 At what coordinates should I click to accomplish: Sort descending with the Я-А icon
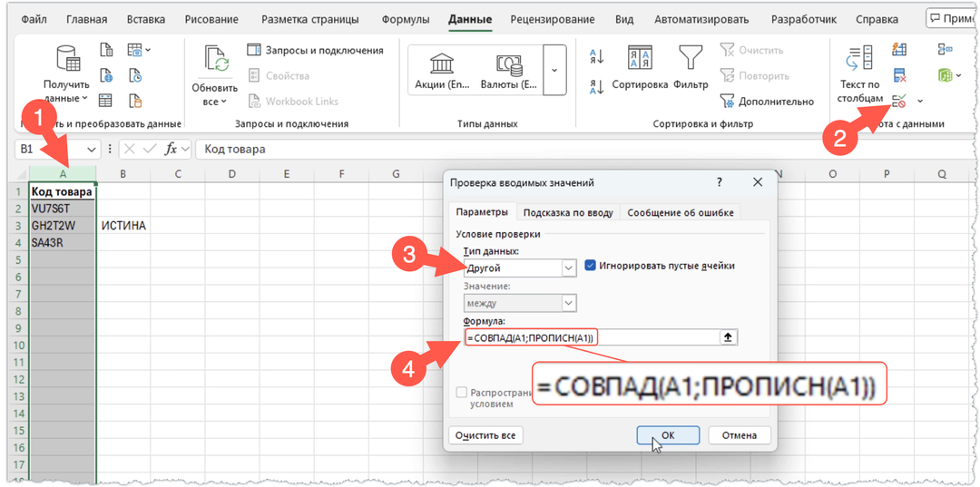(597, 87)
